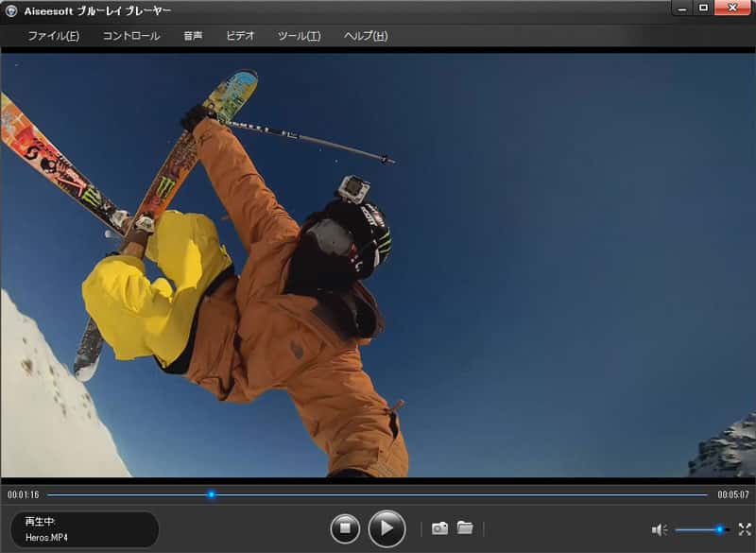Open the コントロール menu
The height and width of the screenshot is (553, 756).
[130, 36]
